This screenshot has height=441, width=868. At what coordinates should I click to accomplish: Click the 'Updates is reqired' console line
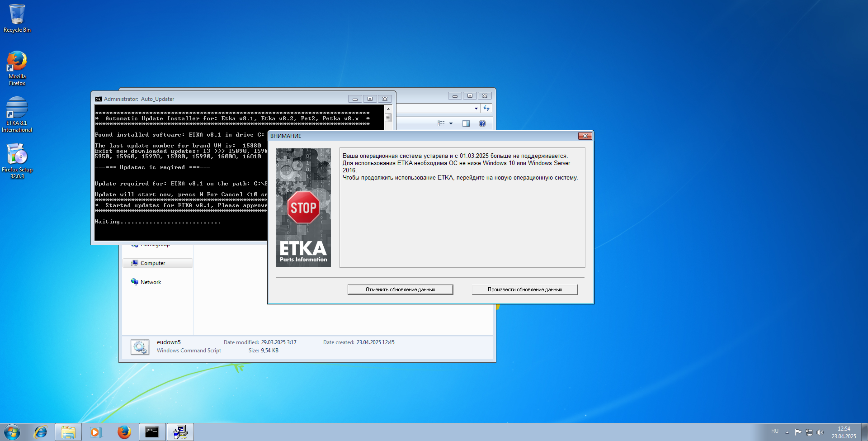pos(152,167)
